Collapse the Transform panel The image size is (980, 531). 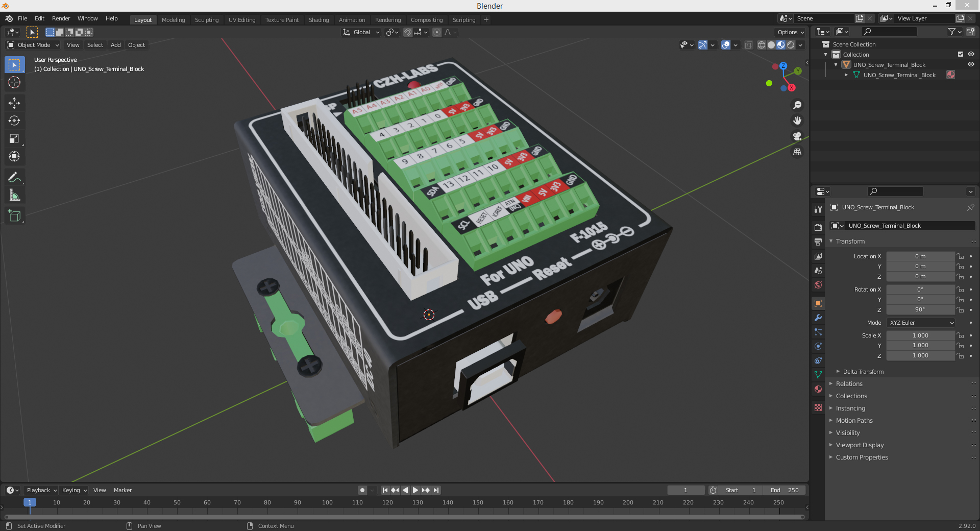point(850,242)
